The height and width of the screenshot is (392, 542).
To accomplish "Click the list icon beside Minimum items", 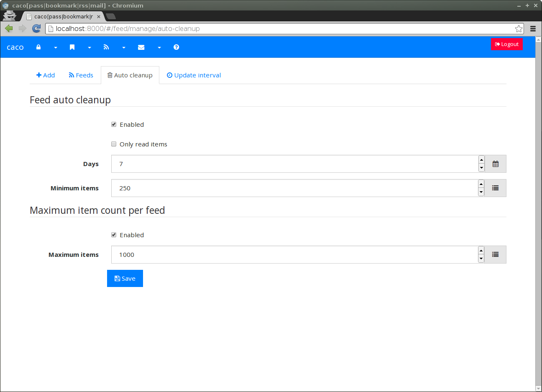I will point(496,188).
